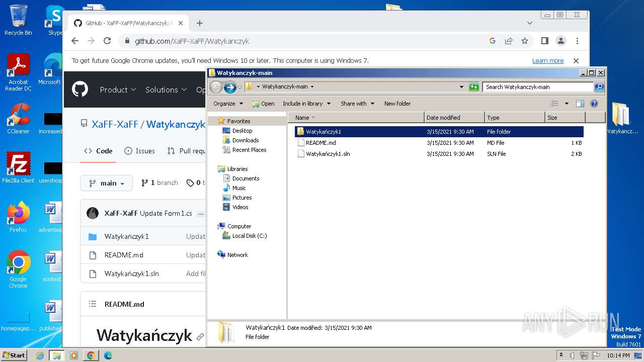Image resolution: width=644 pixels, height=362 pixels.
Task: Sort files by the Size column
Action: coord(565,118)
